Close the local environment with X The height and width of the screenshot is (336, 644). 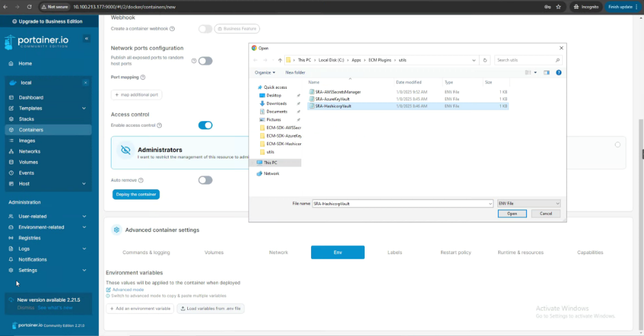click(85, 83)
